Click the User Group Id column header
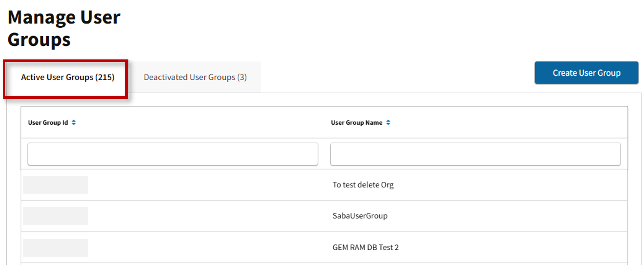The height and width of the screenshot is (265, 644). tap(48, 122)
